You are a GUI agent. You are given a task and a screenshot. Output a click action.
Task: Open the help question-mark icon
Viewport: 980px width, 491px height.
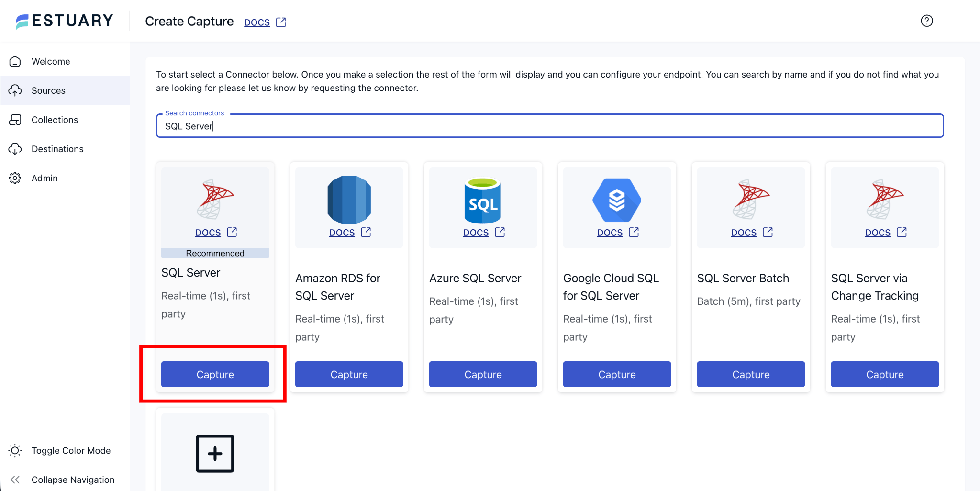coord(927,21)
